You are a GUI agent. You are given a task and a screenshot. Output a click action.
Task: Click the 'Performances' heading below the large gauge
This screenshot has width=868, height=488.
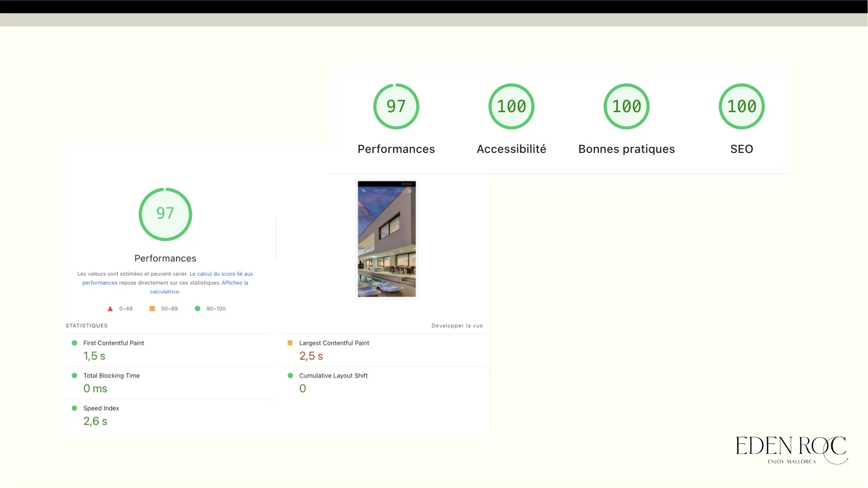click(x=166, y=258)
